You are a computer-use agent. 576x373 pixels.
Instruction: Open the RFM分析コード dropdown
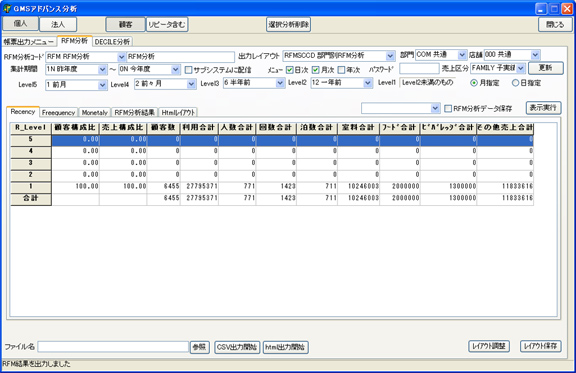121,57
